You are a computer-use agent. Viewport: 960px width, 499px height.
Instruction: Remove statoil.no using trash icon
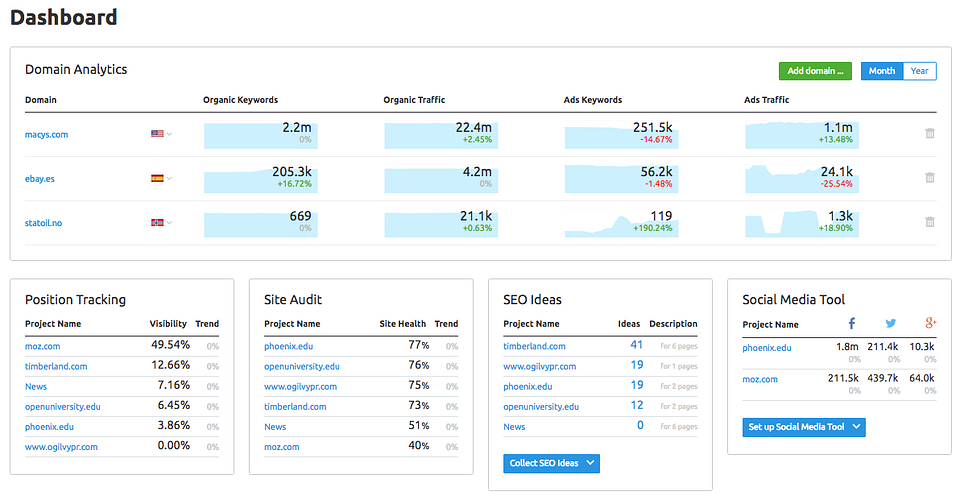929,222
